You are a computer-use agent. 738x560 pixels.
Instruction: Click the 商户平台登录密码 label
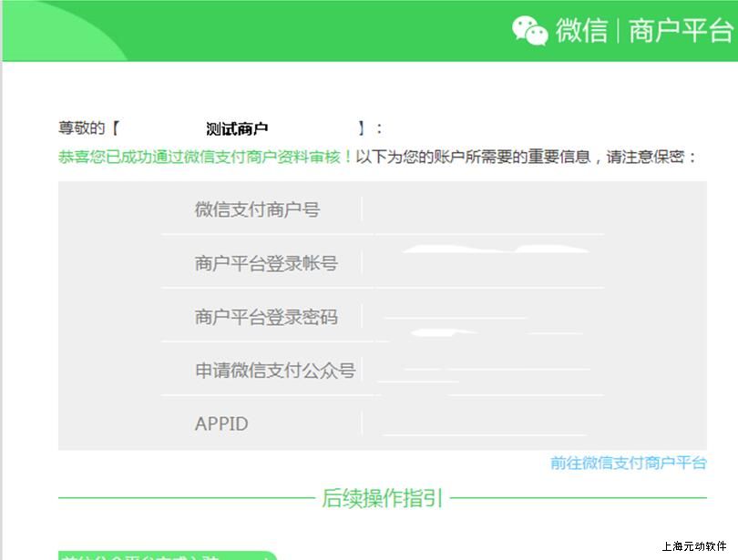tap(265, 317)
